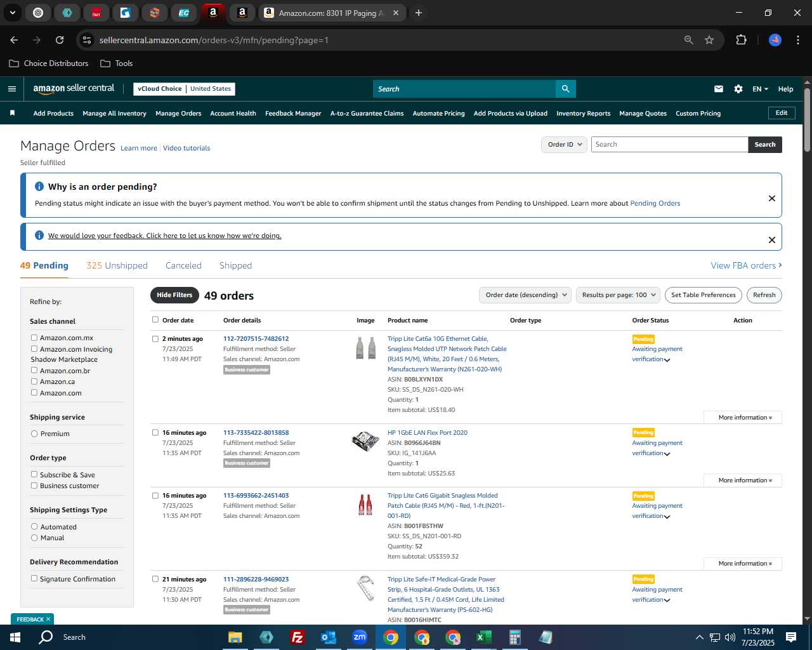
Task: Open order link 113-6993662-2451403
Action: click(256, 496)
